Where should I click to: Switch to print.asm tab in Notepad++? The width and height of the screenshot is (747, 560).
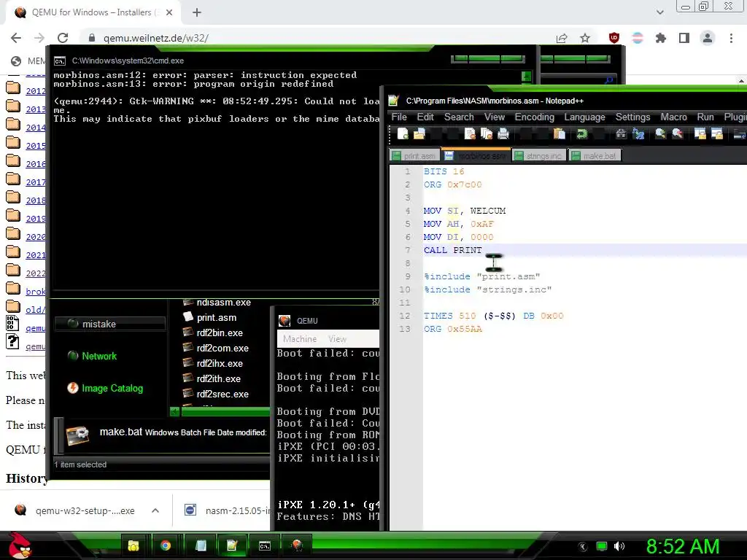click(414, 156)
